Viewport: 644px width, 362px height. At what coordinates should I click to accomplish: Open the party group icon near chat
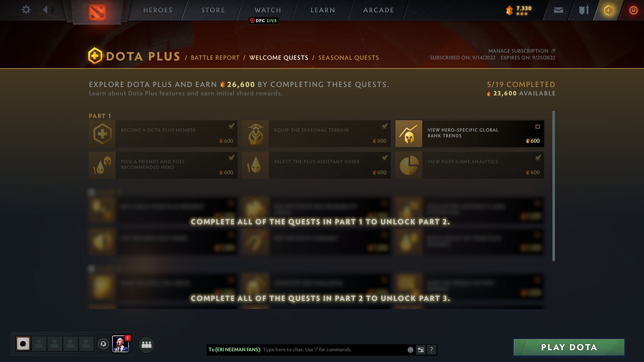point(147,345)
